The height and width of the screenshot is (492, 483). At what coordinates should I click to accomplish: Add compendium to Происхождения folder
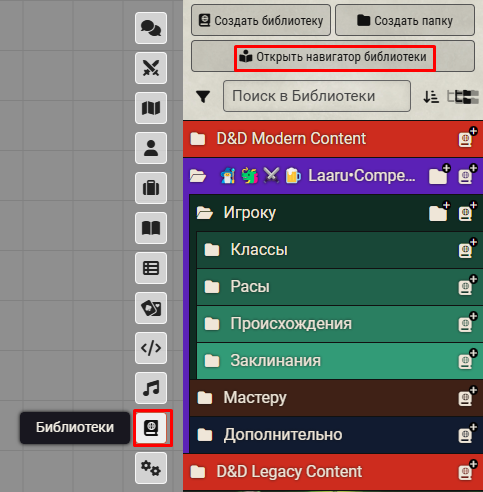click(467, 323)
